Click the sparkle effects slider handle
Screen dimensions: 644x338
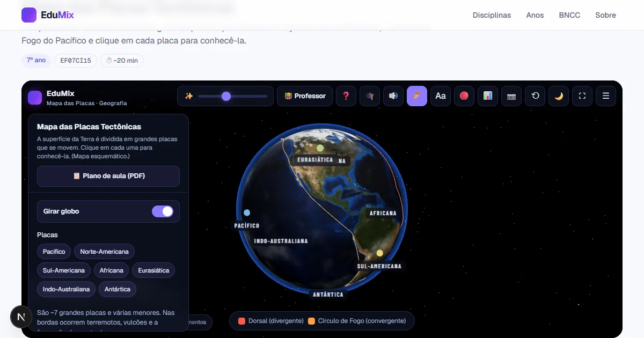[x=226, y=96]
